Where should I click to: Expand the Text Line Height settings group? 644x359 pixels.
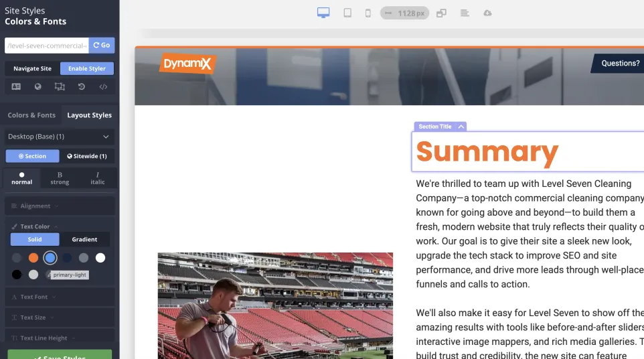60,338
